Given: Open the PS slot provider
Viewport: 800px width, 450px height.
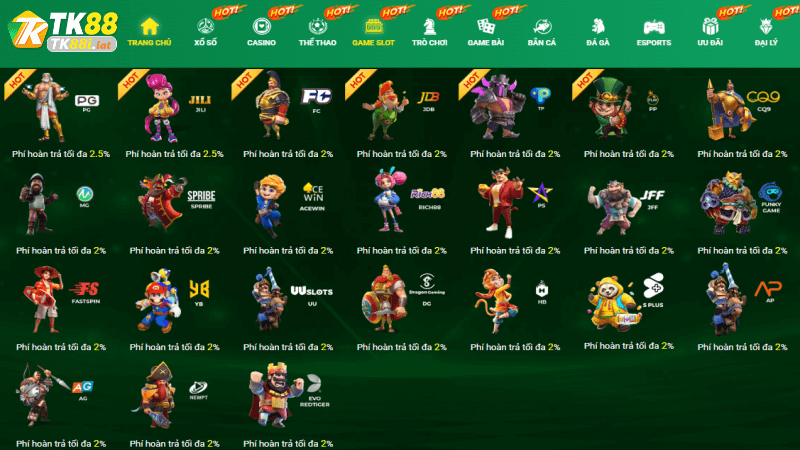Looking at the screenshot, I should click(515, 212).
